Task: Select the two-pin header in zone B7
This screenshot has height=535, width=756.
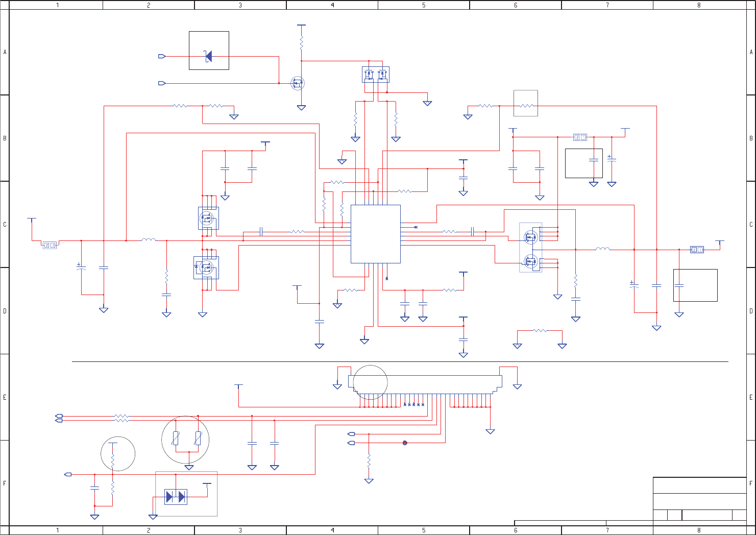Action: 580,137
